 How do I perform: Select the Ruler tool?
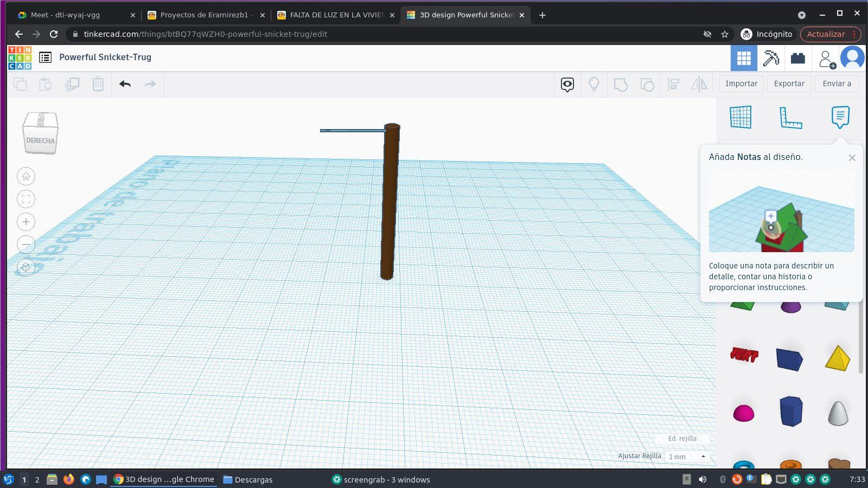[790, 117]
